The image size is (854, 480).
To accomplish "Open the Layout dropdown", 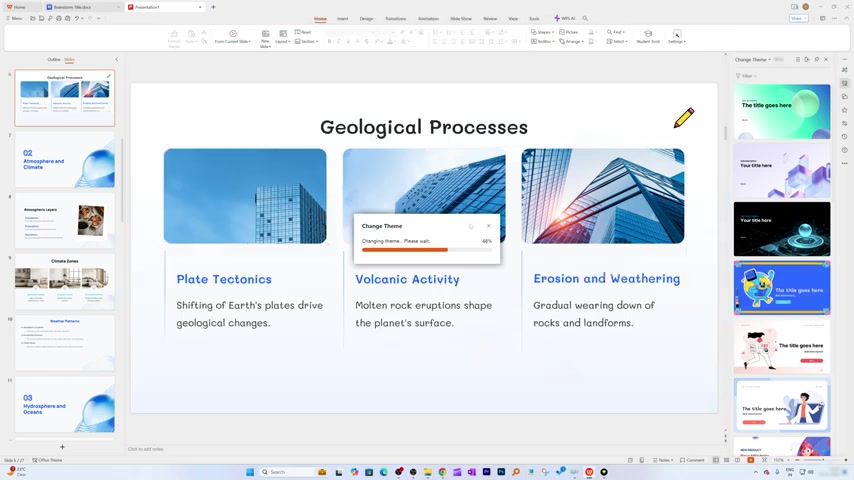I will coord(282,37).
